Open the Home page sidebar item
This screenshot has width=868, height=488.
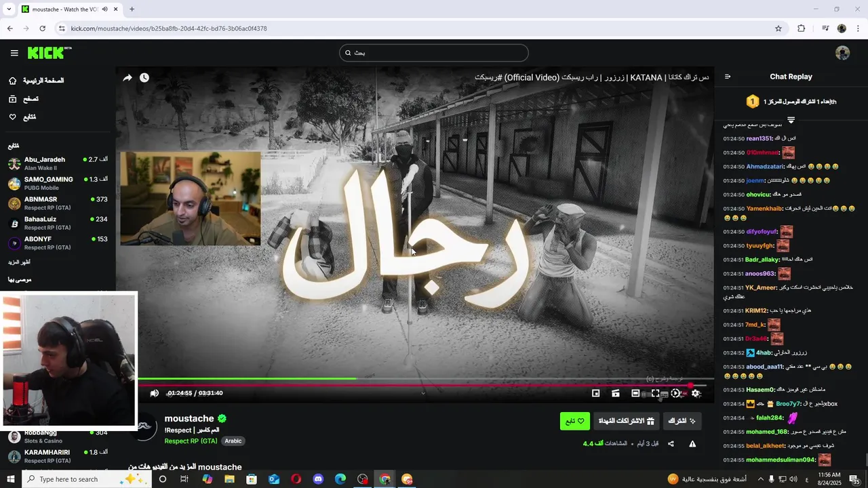point(36,81)
